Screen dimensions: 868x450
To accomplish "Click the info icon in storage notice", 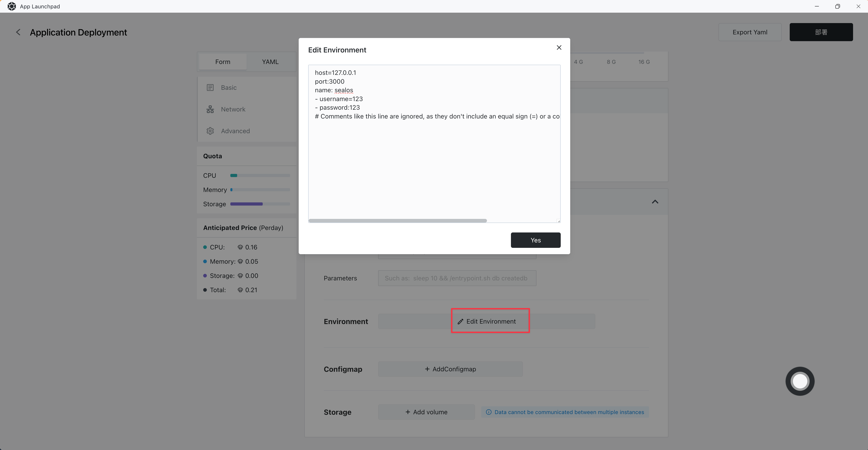I will click(x=489, y=412).
